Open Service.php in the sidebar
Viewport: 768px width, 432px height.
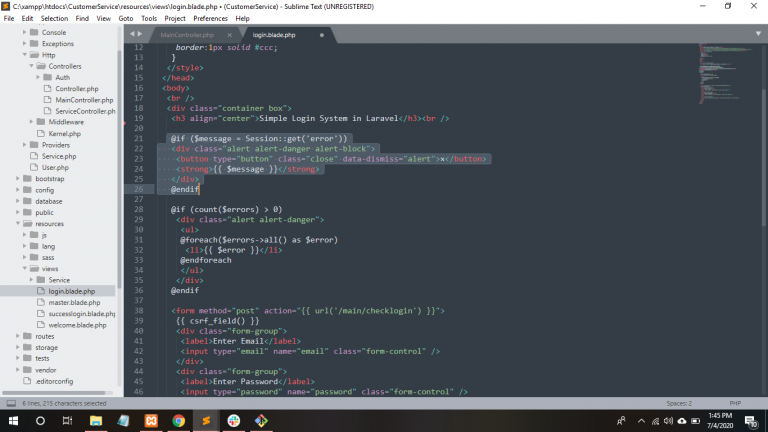[59, 156]
